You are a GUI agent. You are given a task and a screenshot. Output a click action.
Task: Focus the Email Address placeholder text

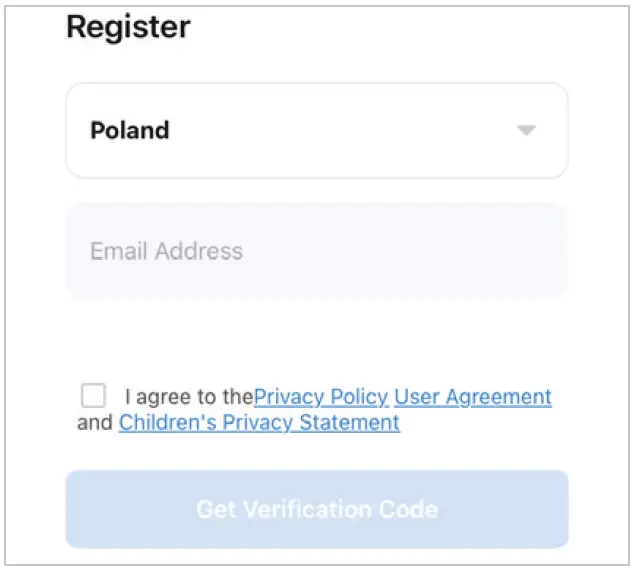click(x=166, y=250)
